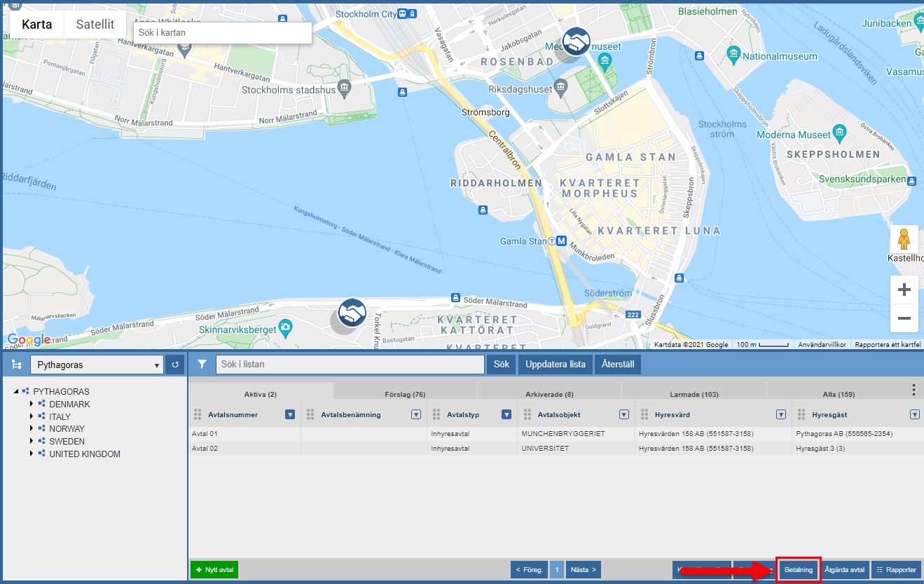924x584 pixels.
Task: Zoom in the map with plus button
Action: click(x=904, y=290)
